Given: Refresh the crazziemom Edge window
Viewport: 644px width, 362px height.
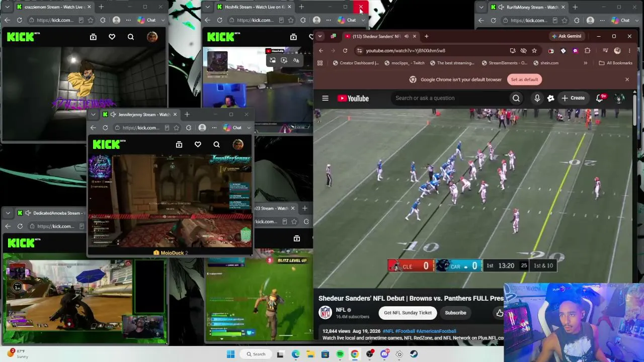Looking at the screenshot, I should coord(20,20).
